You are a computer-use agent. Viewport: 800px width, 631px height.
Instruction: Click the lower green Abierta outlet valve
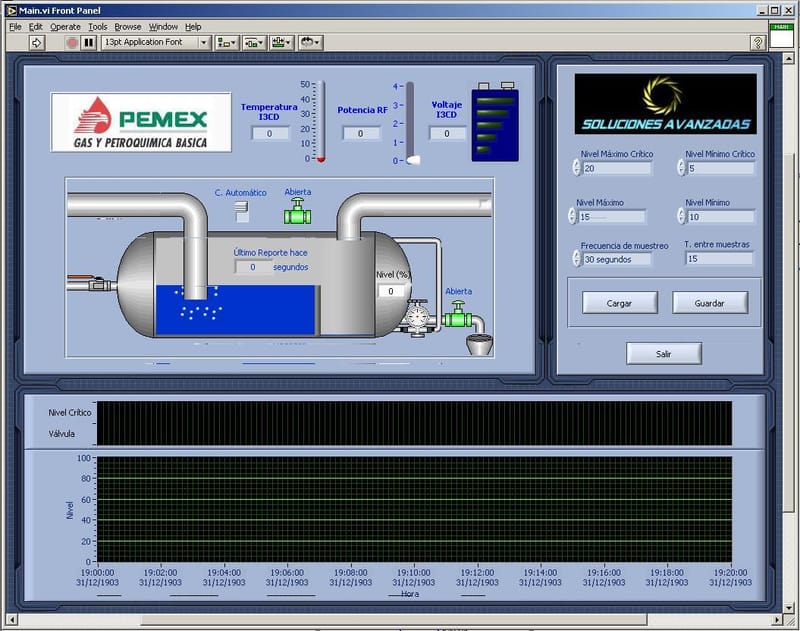coord(458,314)
